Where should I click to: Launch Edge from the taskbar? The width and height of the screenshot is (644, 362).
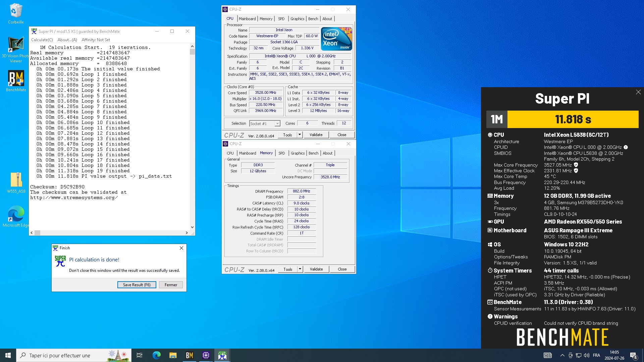[156, 355]
